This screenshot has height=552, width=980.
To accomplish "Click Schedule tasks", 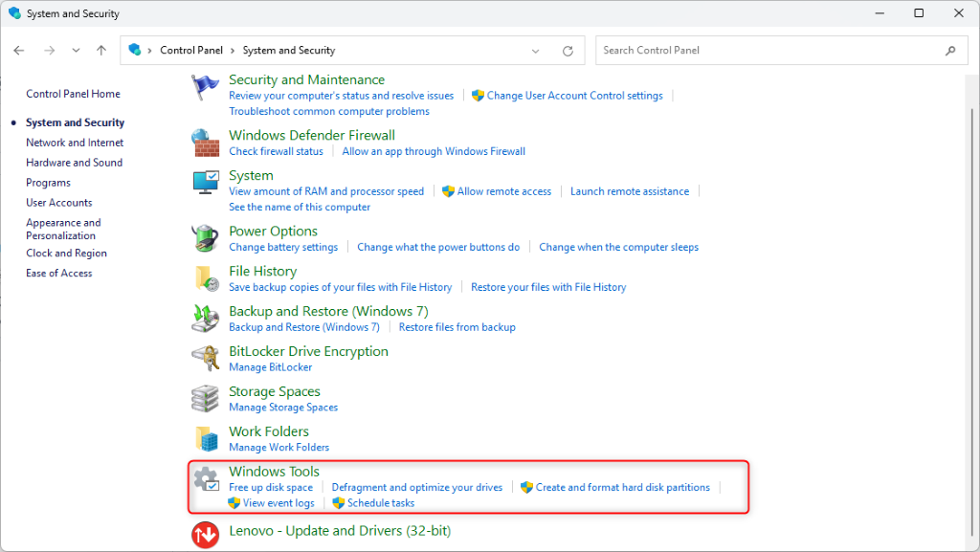I will tap(381, 502).
